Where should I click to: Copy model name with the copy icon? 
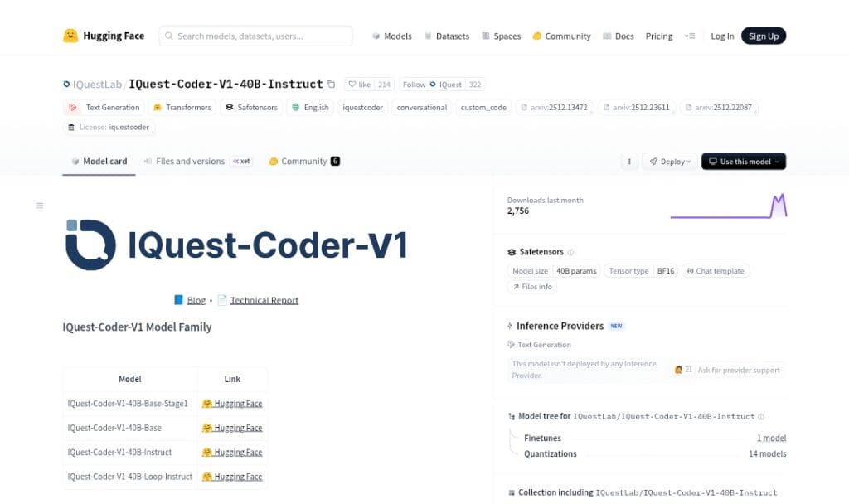(x=332, y=85)
